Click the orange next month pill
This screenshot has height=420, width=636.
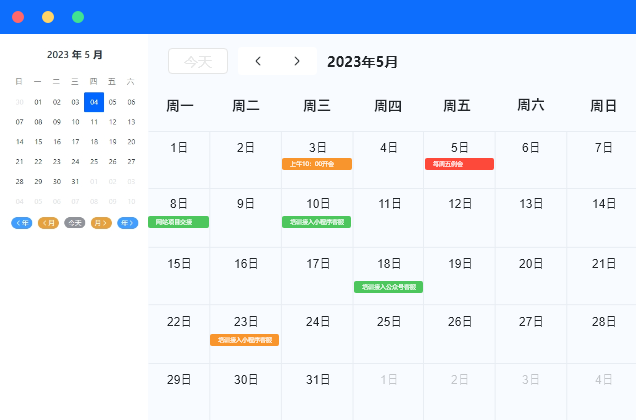pyautogui.click(x=101, y=223)
